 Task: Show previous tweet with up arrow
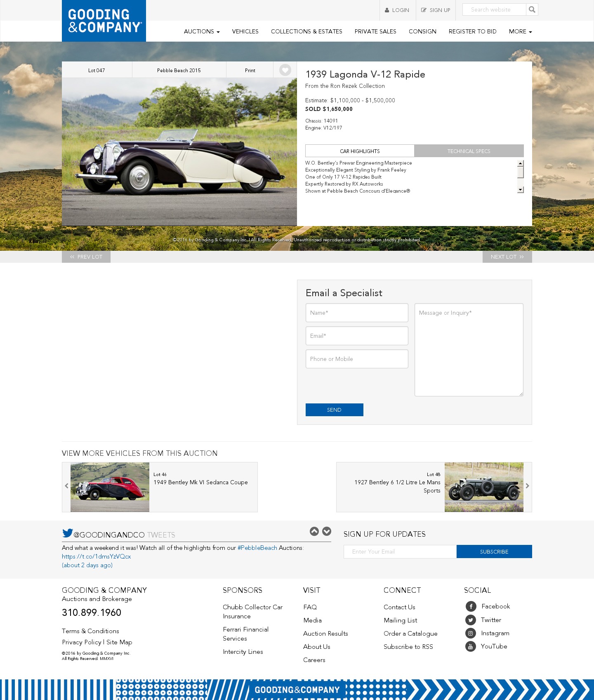coord(314,531)
